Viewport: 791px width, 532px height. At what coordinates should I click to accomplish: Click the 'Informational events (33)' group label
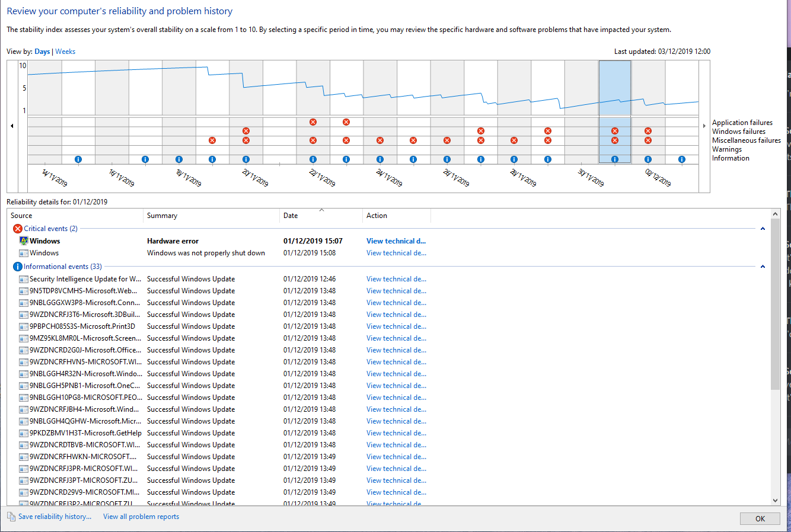click(63, 267)
